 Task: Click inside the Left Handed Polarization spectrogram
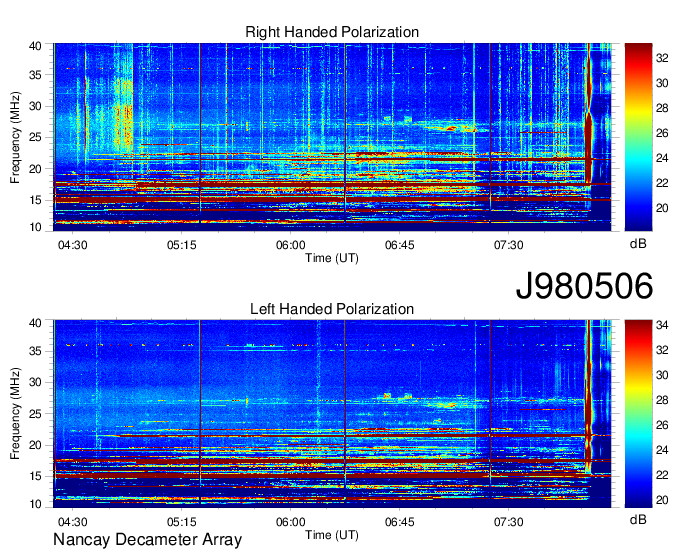[332, 414]
